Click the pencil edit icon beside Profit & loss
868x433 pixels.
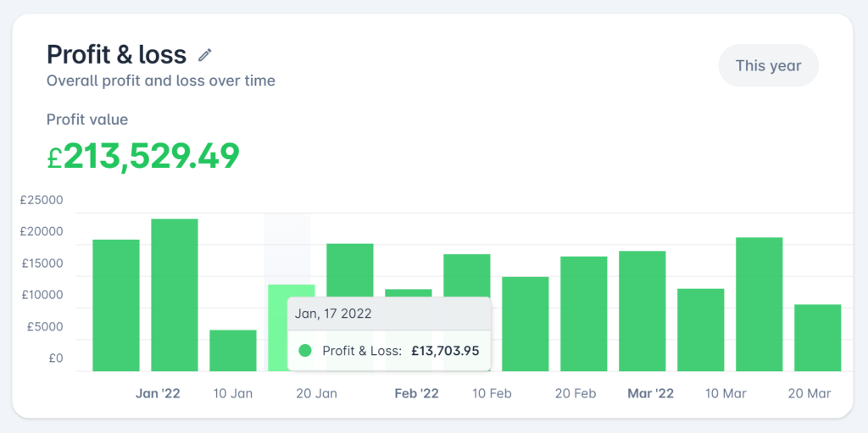[205, 55]
